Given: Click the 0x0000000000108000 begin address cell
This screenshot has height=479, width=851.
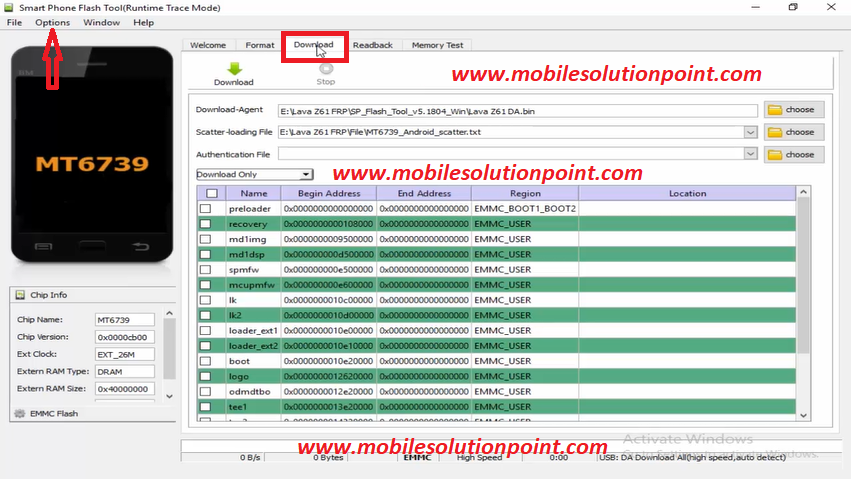Looking at the screenshot, I should pos(328,223).
